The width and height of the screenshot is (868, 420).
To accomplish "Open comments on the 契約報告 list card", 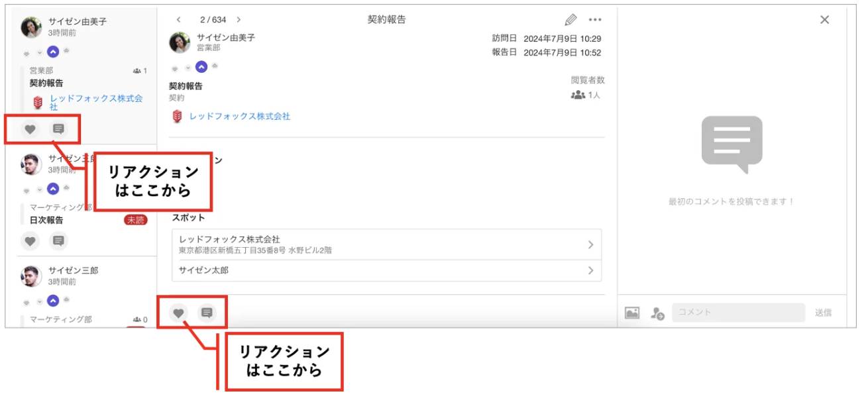I will [x=58, y=129].
